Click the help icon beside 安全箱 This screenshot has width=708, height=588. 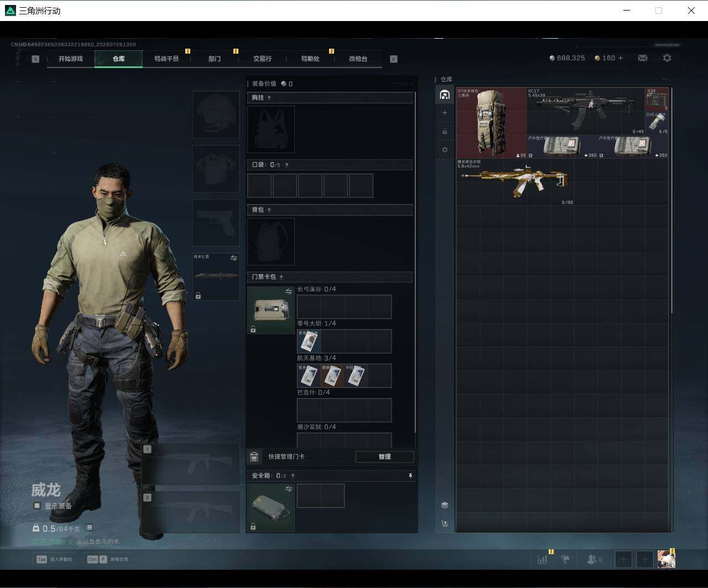[x=293, y=476]
